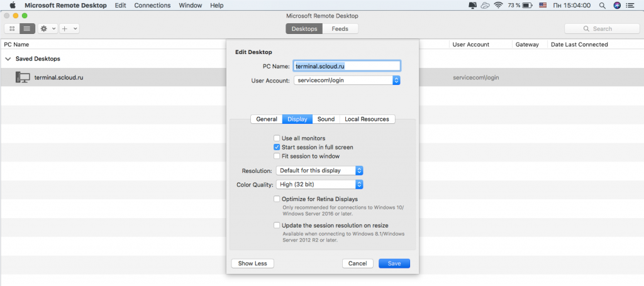The height and width of the screenshot is (286, 644).
Task: Open Notification Center icon
Action: pyautogui.click(x=630, y=5)
